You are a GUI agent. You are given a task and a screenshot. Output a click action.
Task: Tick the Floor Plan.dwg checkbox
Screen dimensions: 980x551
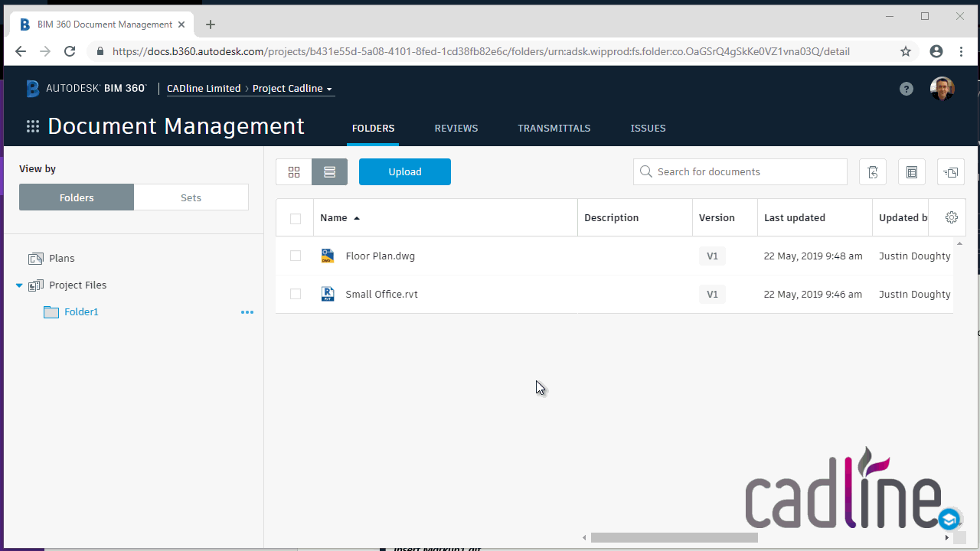pyautogui.click(x=296, y=256)
